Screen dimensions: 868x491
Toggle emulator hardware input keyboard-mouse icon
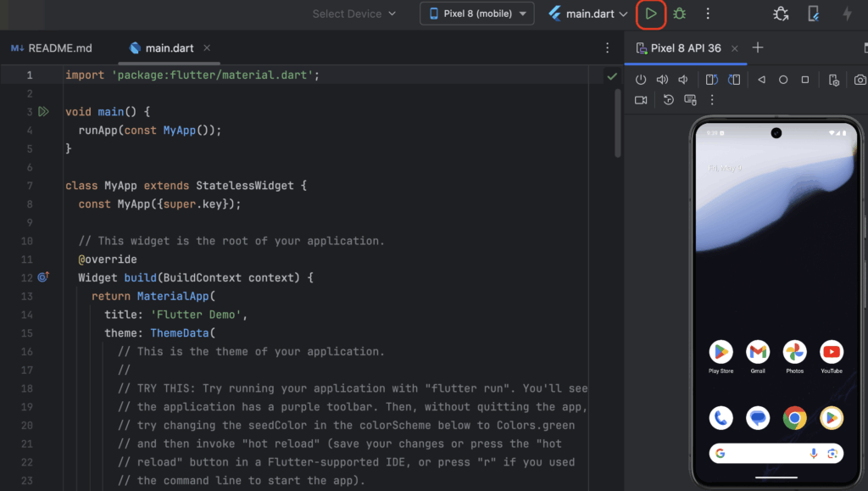[690, 99]
